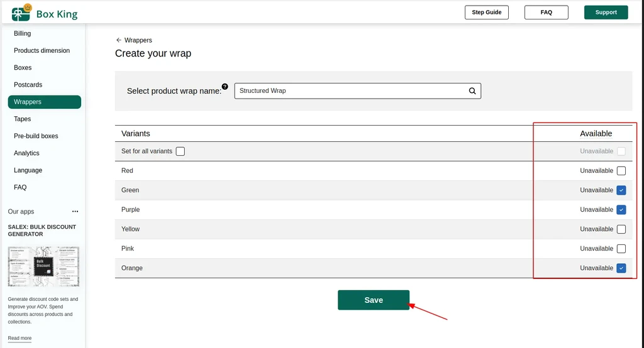Open Products dimension in the sidebar
The width and height of the screenshot is (644, 348).
point(42,50)
